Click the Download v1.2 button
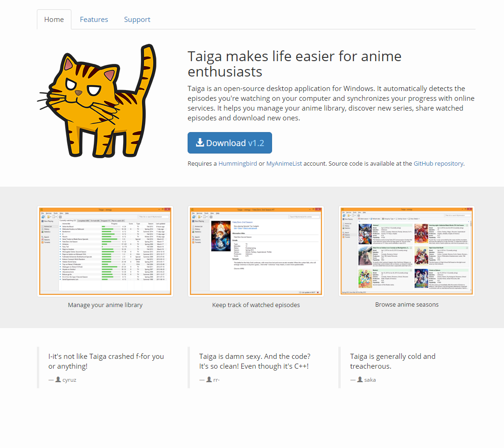Image resolution: width=504 pixels, height=448 pixels. click(230, 143)
